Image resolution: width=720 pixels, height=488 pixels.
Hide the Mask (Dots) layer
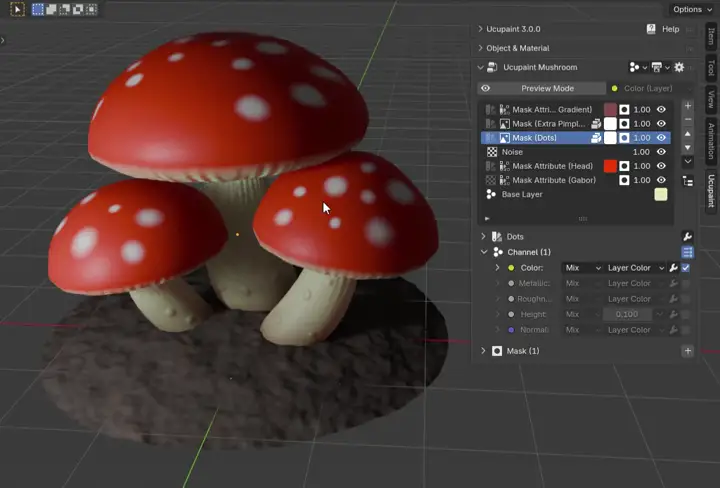point(661,138)
